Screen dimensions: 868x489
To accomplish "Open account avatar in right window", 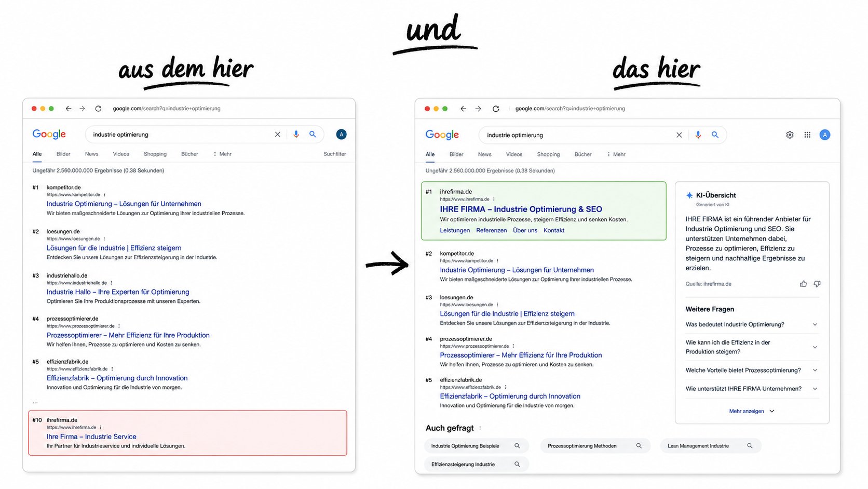I will [x=824, y=135].
